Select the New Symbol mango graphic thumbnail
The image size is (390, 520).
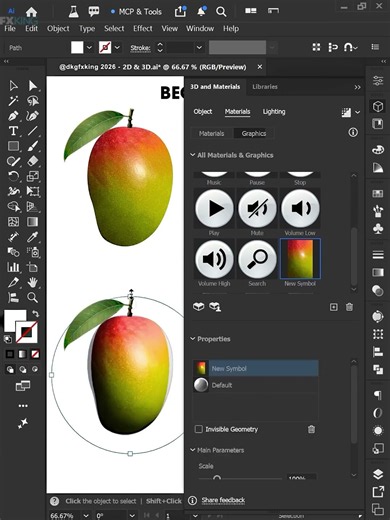[x=300, y=259]
